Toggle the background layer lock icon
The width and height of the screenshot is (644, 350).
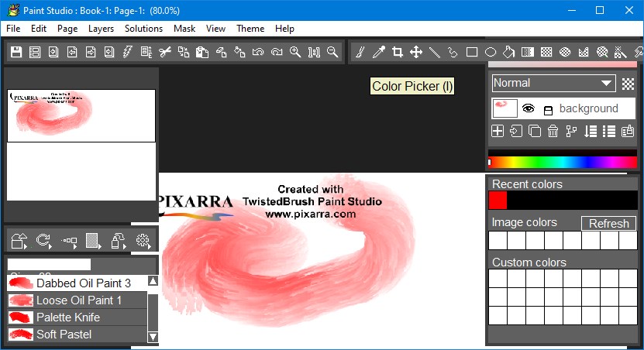tap(549, 110)
